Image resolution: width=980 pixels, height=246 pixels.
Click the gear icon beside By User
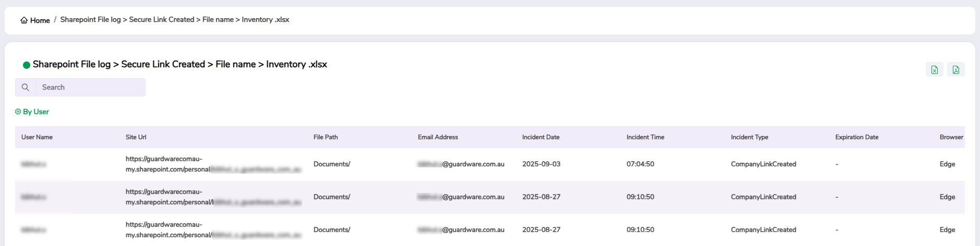coord(18,112)
